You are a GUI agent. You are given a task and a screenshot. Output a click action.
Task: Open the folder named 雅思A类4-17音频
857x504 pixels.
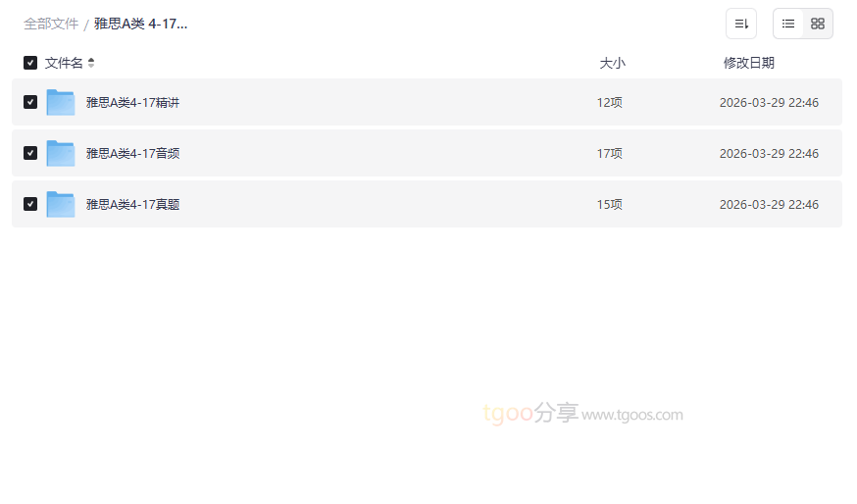pos(132,153)
